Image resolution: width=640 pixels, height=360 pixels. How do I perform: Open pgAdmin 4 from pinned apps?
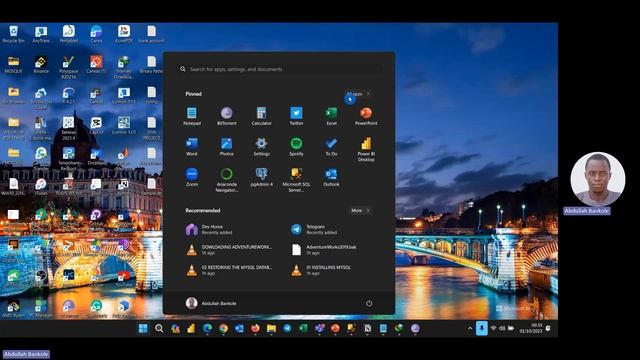click(x=261, y=177)
